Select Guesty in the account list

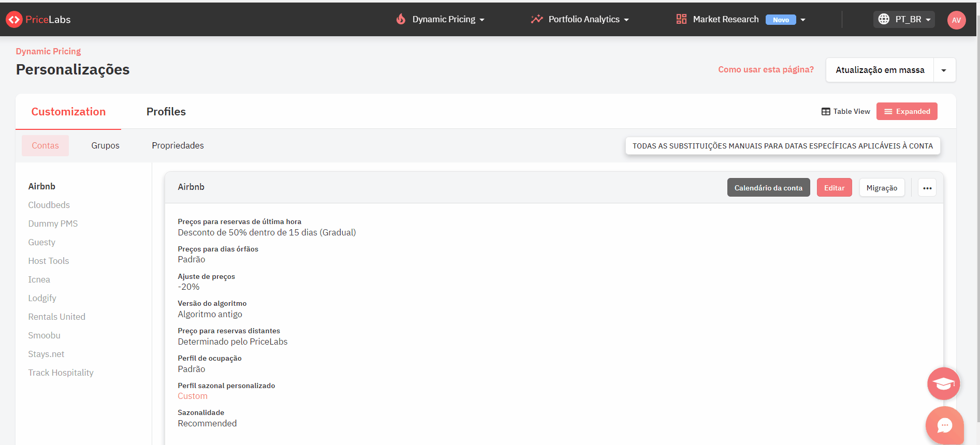[42, 242]
